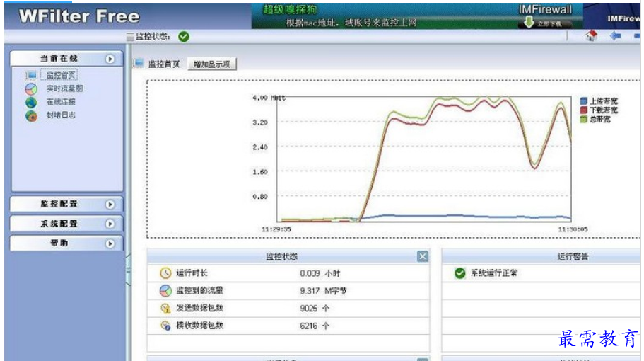
Task: Expand the 帮助 section arrow
Action: [110, 243]
